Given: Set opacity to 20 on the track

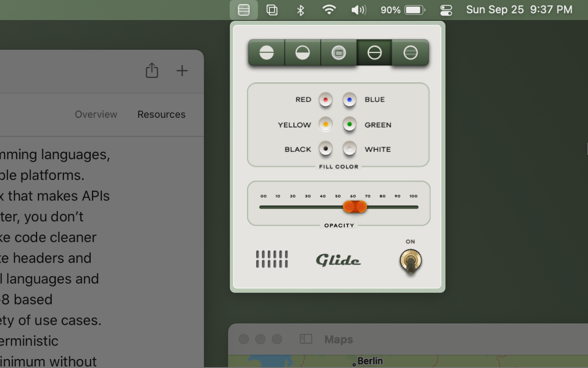Looking at the screenshot, I should click(x=293, y=207).
